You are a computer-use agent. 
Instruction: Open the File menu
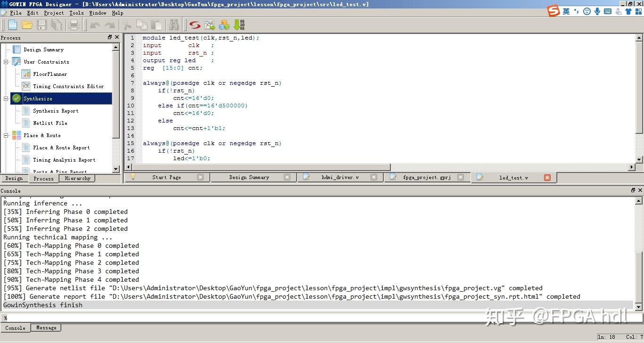coord(16,13)
